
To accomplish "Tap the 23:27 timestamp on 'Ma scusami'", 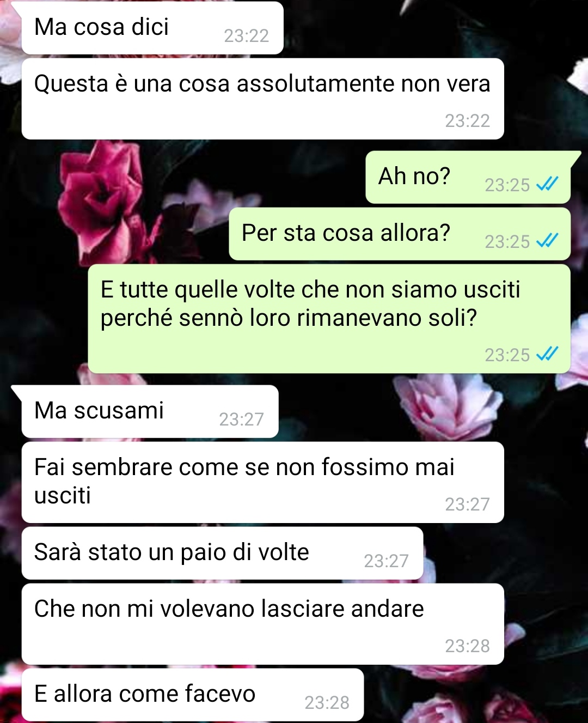I will point(241,420).
